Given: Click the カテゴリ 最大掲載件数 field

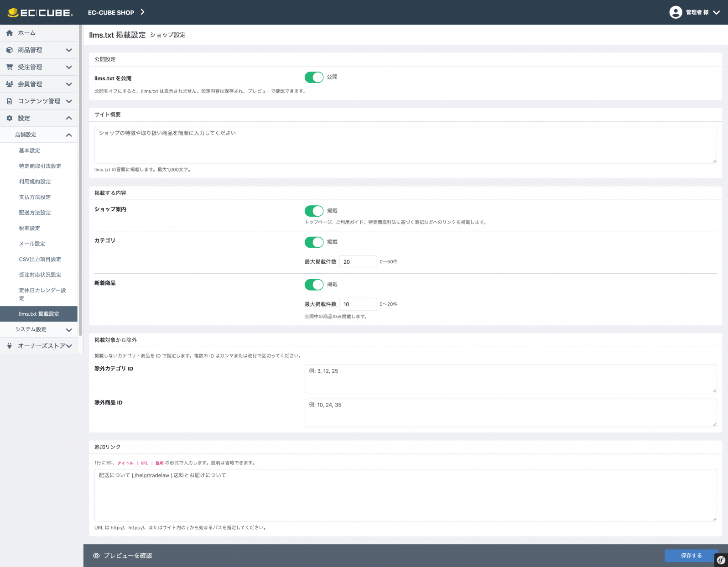Looking at the screenshot, I should [358, 262].
